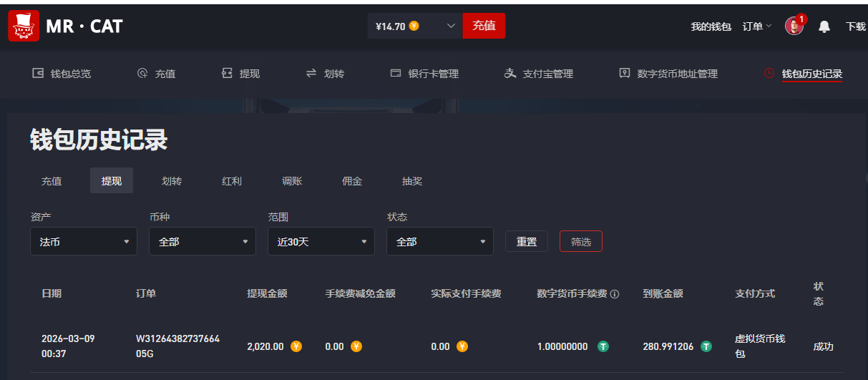Go to 银行卡管理 in navigation
868x380 pixels.
pyautogui.click(x=434, y=74)
